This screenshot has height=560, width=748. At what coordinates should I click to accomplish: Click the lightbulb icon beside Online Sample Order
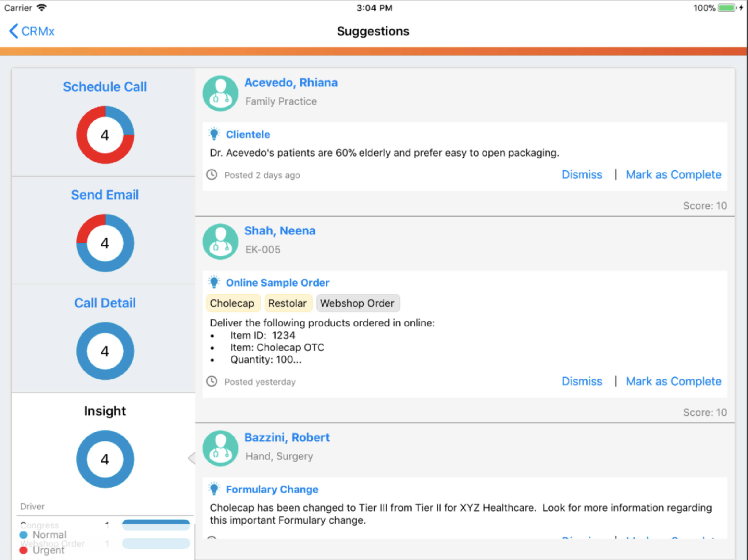(x=214, y=282)
